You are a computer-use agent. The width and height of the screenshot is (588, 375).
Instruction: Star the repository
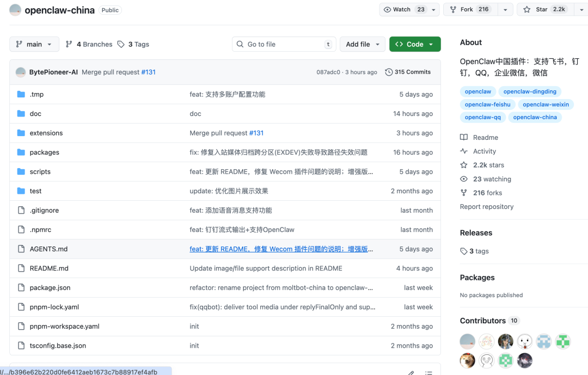546,10
